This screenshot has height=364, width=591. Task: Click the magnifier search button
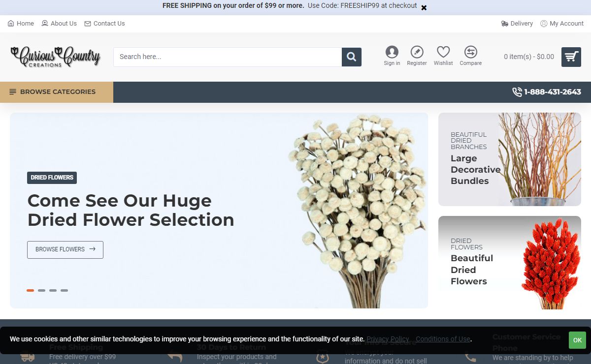tap(352, 57)
